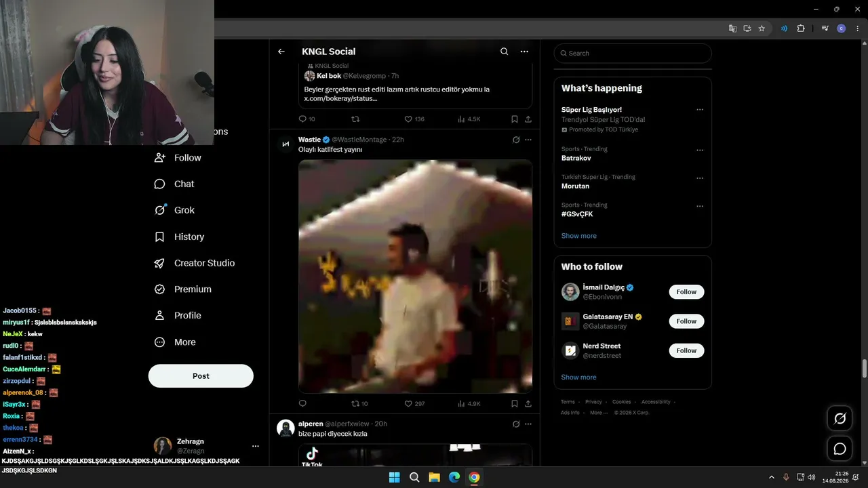This screenshot has height=488, width=868.
Task: Open the floating Grok button
Action: pos(840,419)
